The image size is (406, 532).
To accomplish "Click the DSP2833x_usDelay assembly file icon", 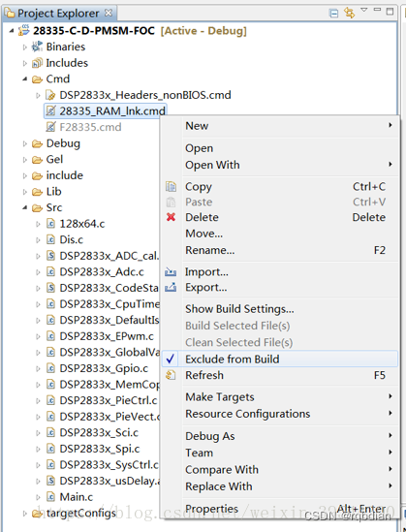I will [50, 481].
